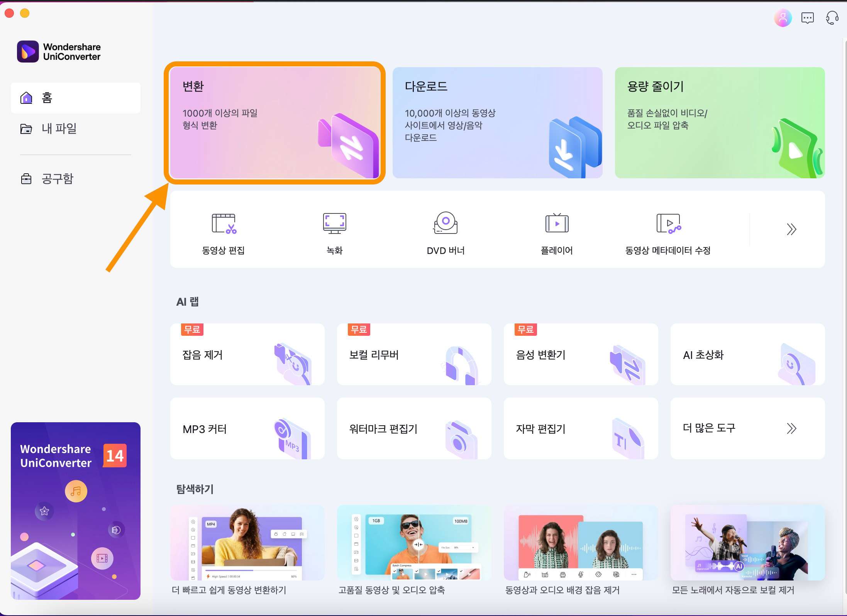The width and height of the screenshot is (847, 616).
Task: Click the 동영상과 오디오 배경 잡음 제거 thumbnail
Action: pos(581,543)
